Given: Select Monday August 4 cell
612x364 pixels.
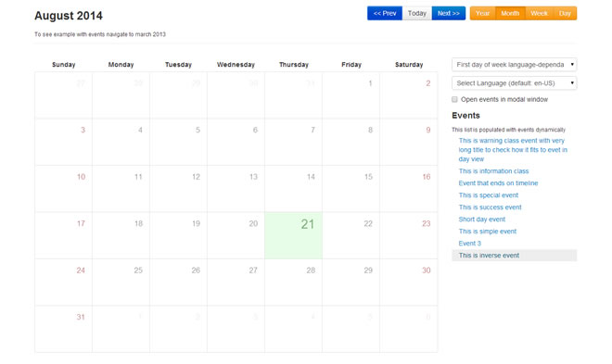Looking at the screenshot, I should 121,142.
